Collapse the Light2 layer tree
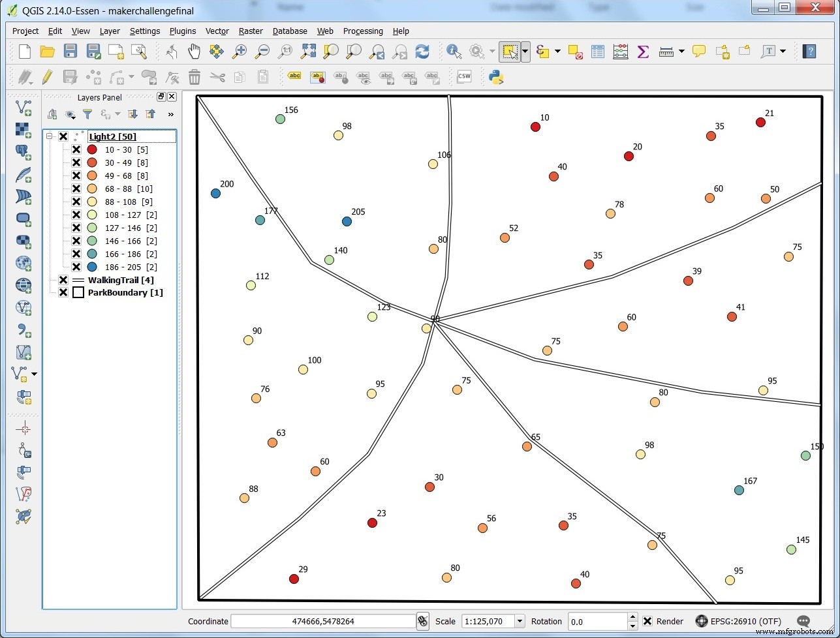 50,136
